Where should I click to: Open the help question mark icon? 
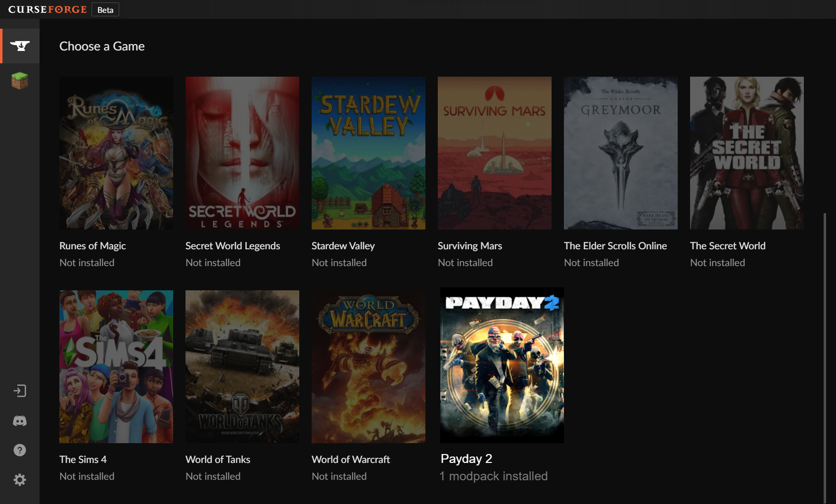[20, 450]
